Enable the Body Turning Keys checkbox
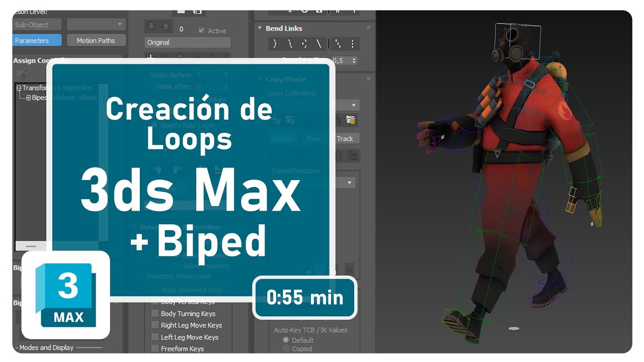644x362 pixels. [x=155, y=313]
